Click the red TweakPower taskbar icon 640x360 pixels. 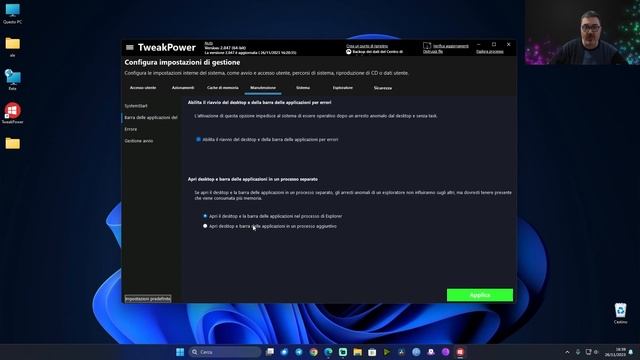[460, 352]
